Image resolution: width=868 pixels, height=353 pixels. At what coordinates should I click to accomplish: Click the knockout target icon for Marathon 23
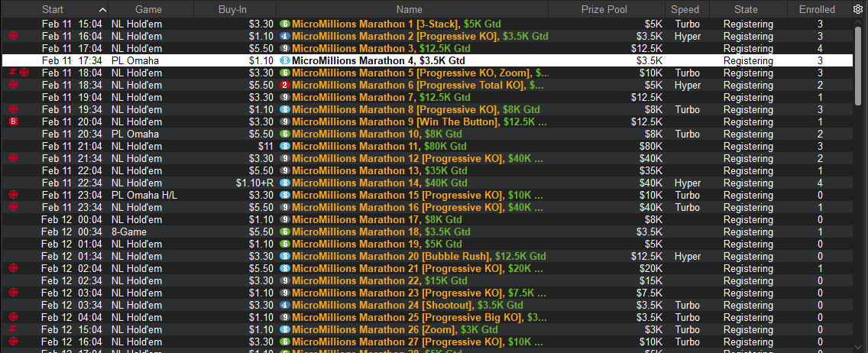(x=14, y=292)
